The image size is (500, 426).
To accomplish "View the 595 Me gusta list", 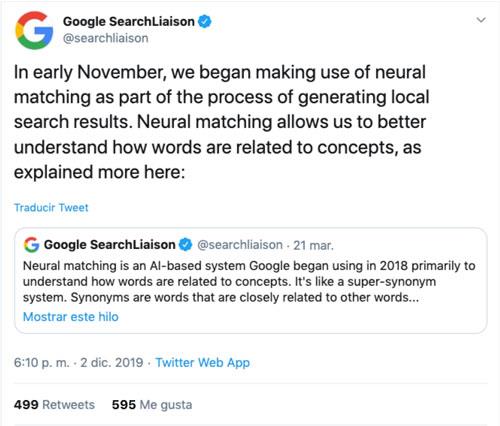I will click(152, 405).
